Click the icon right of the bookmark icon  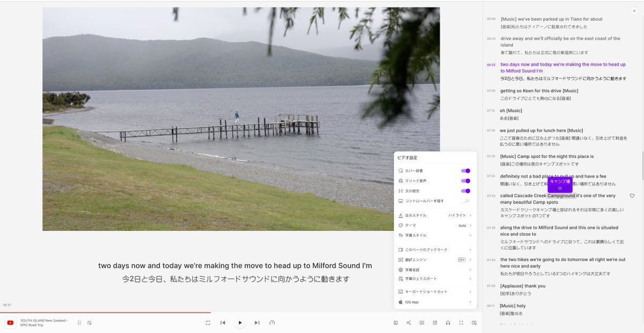click(x=89, y=323)
